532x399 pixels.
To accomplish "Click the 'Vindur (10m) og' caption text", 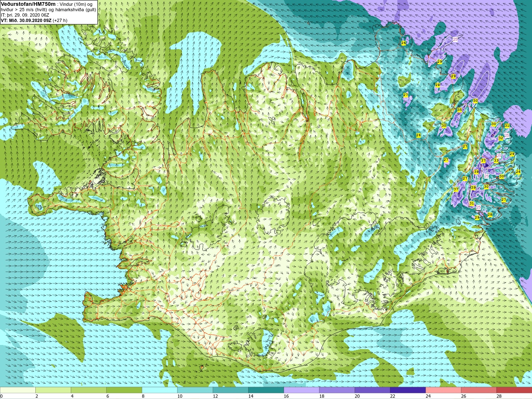I will click(x=76, y=4).
